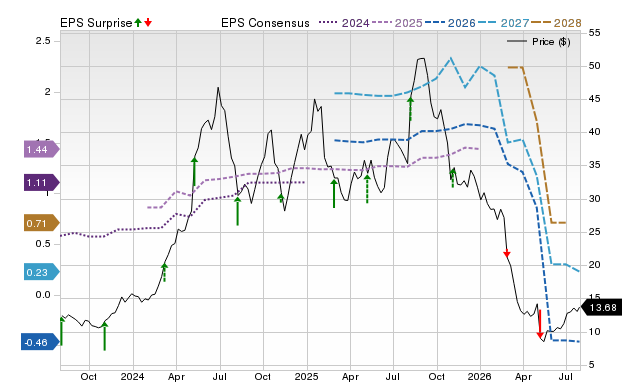The width and height of the screenshot is (640, 382).
Task: Click the 2026 EPS consensus legend entry
Action: (450, 23)
